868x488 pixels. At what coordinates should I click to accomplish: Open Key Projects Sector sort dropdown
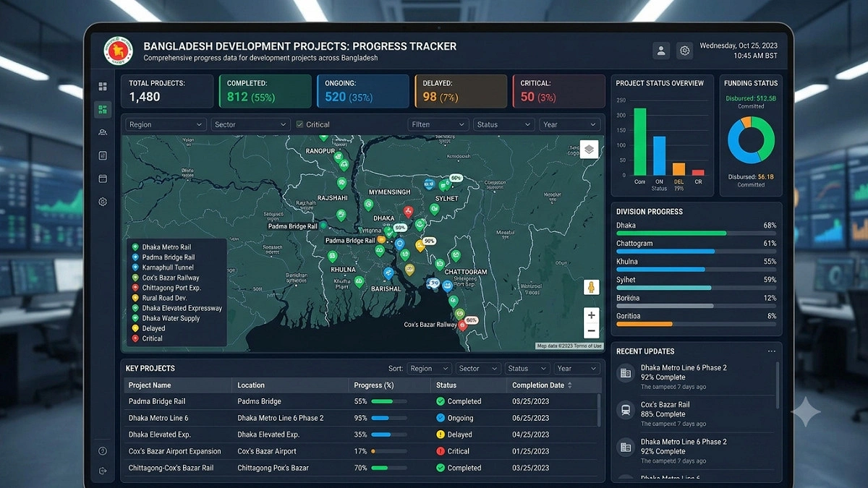478,369
